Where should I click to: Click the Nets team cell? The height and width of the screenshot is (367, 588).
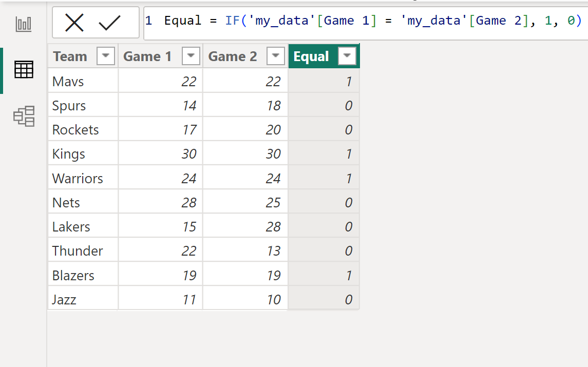click(83, 202)
